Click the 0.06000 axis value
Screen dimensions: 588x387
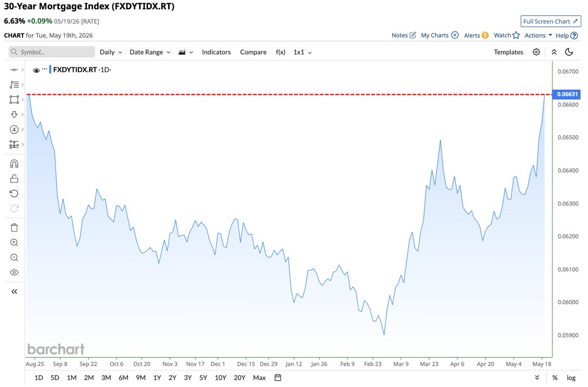567,302
